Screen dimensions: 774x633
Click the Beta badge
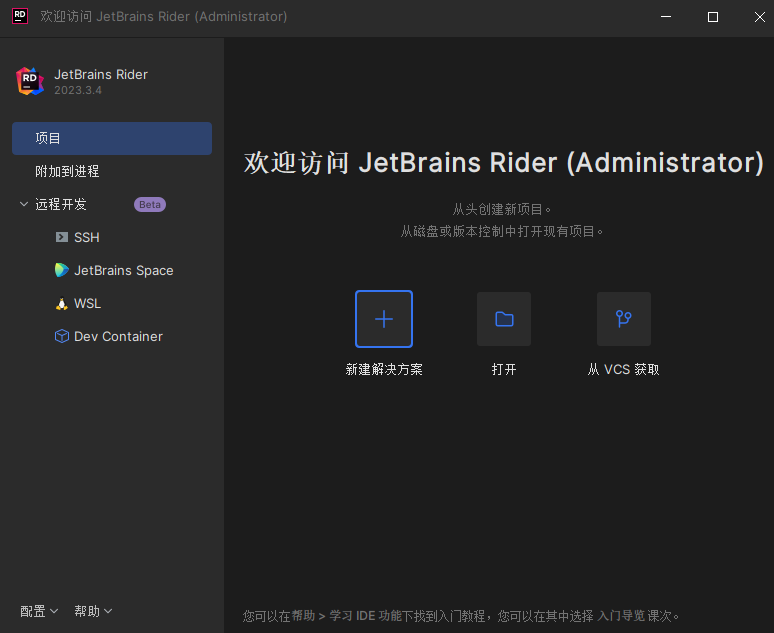tap(150, 204)
